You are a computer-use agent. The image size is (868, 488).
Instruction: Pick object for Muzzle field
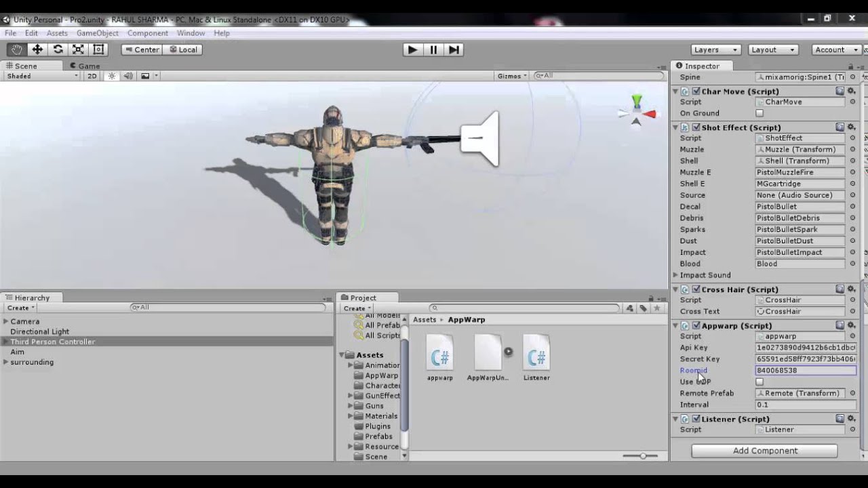[x=852, y=149]
